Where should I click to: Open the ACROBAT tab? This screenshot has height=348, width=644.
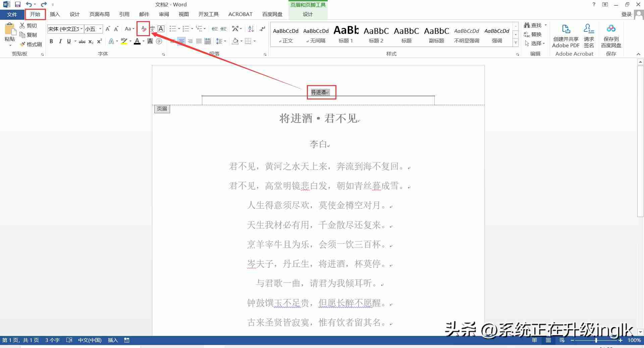pos(240,14)
